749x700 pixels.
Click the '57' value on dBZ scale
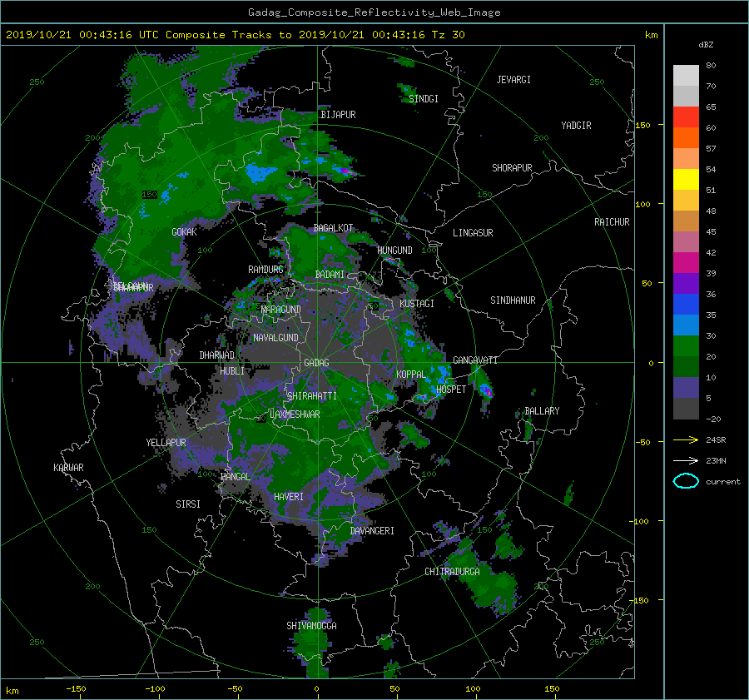click(x=711, y=149)
